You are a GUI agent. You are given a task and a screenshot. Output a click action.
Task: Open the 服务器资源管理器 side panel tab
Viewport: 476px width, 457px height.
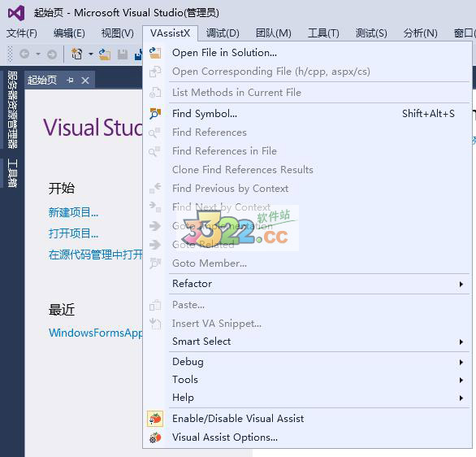12,110
